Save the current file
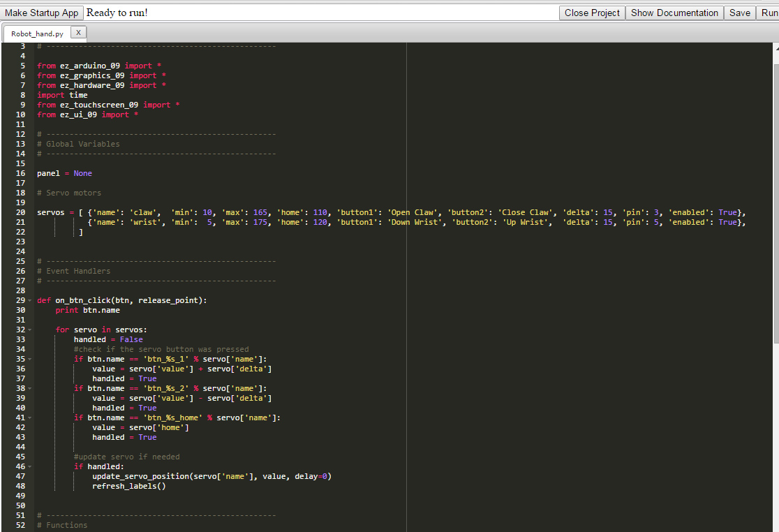The height and width of the screenshot is (532, 779). tap(740, 13)
